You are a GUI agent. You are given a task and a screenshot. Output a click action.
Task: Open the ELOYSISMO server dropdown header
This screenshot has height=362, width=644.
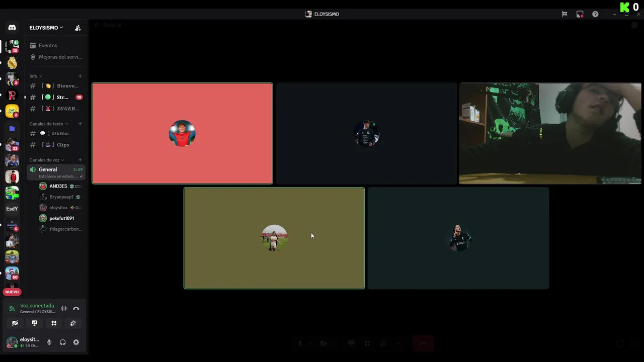pos(46,28)
